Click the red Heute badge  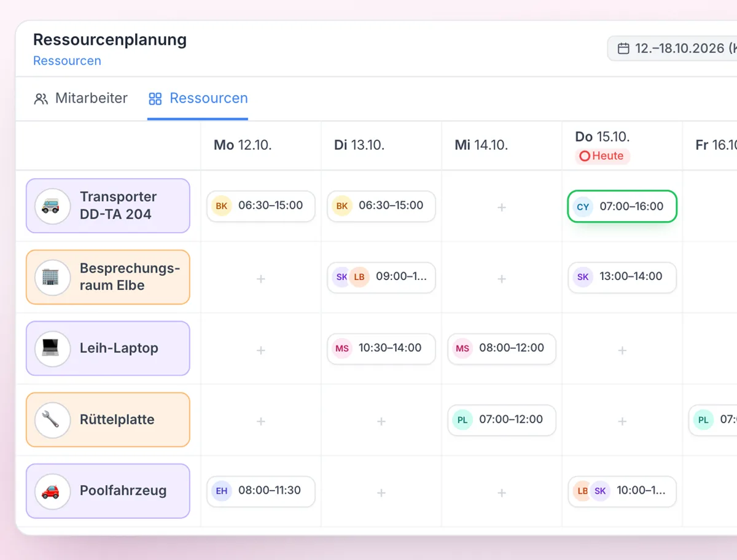pyautogui.click(x=602, y=156)
